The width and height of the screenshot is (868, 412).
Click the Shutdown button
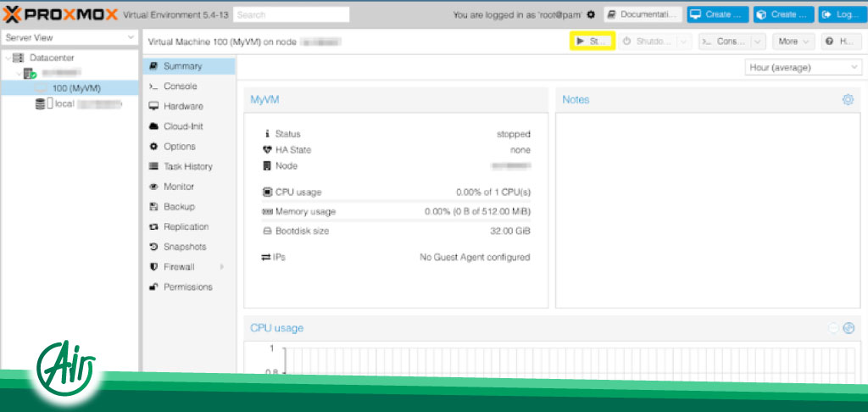(x=647, y=41)
